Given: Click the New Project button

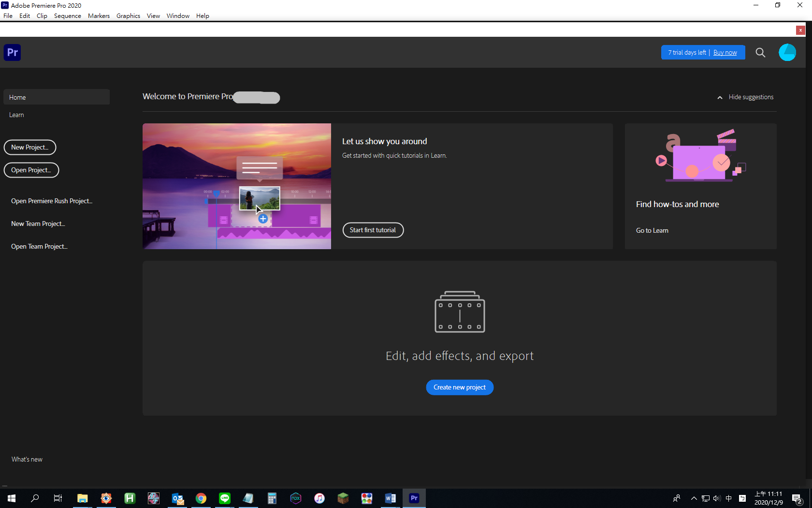Looking at the screenshot, I should click(x=30, y=147).
